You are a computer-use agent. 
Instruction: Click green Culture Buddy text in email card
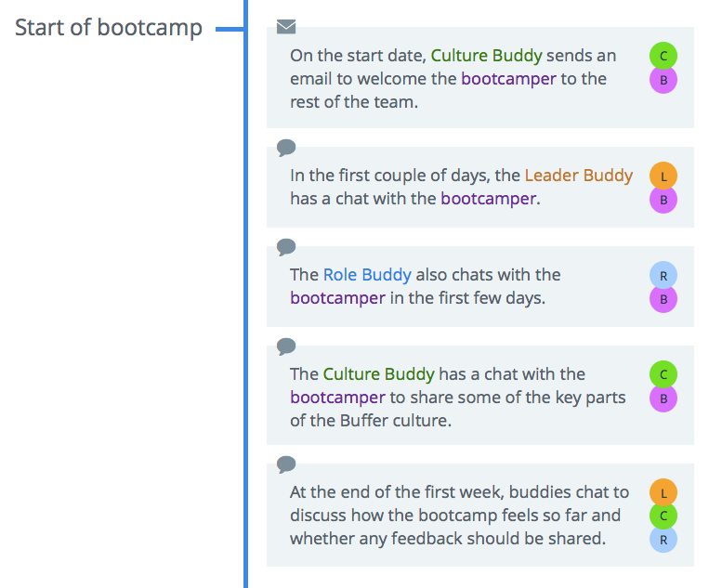(486, 56)
